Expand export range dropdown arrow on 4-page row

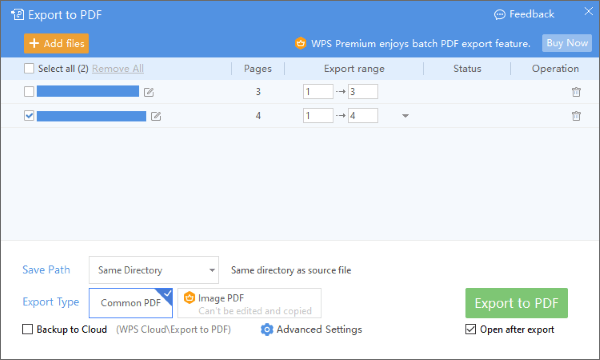(405, 116)
